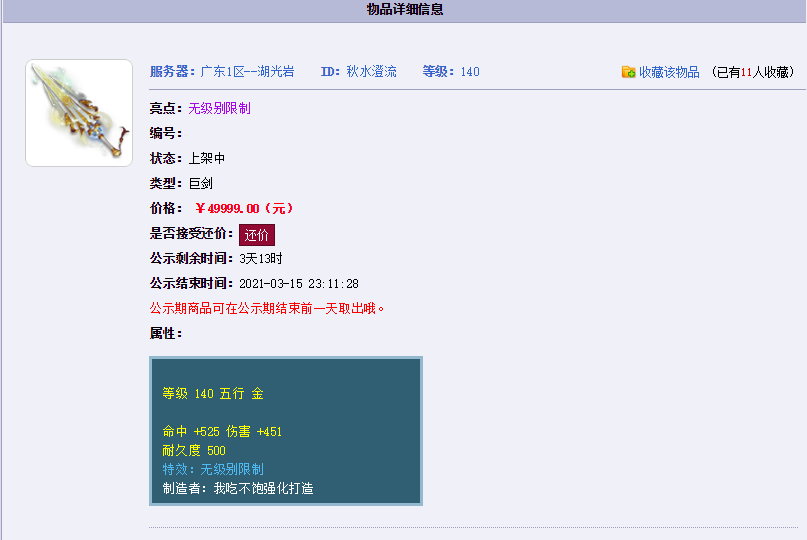Click the price ¥49999.00（元）
807x540 pixels.
[x=244, y=208]
